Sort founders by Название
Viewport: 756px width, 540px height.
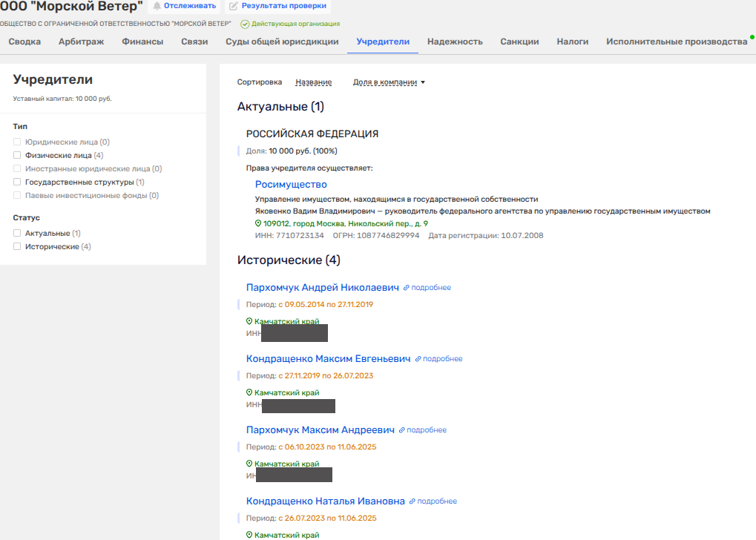tap(313, 82)
